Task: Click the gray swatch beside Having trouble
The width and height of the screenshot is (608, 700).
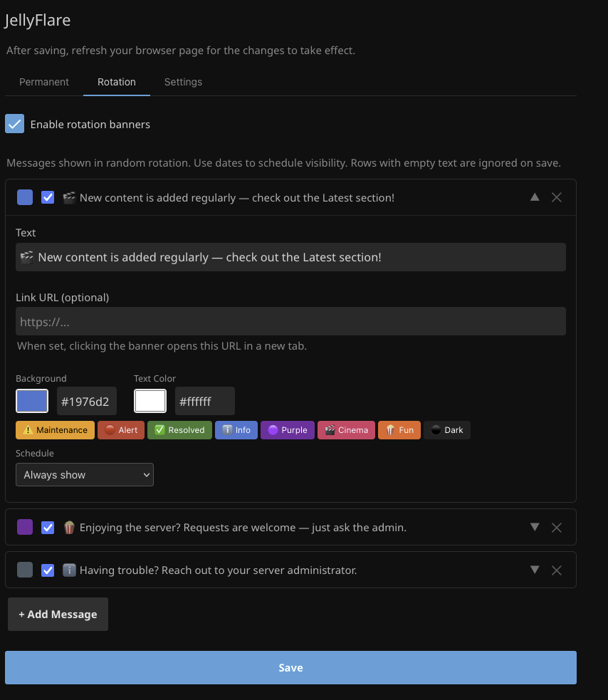Action: pyautogui.click(x=25, y=570)
